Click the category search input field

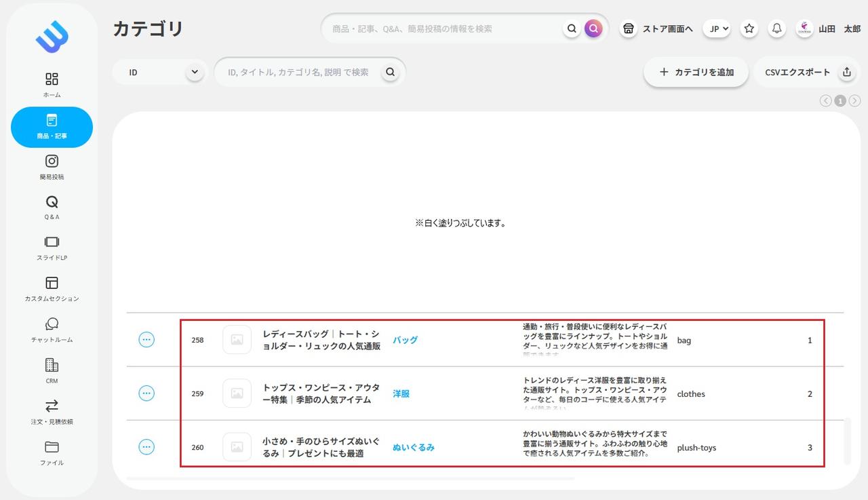[298, 72]
